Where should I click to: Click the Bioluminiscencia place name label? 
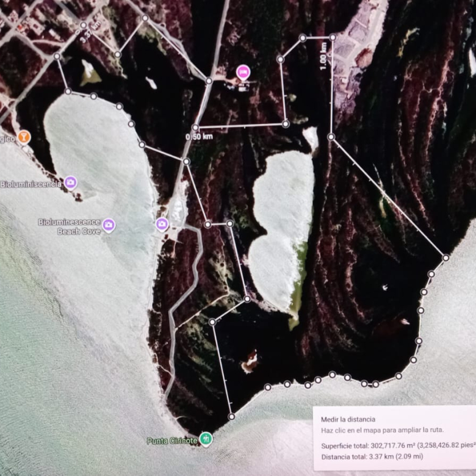click(x=31, y=184)
